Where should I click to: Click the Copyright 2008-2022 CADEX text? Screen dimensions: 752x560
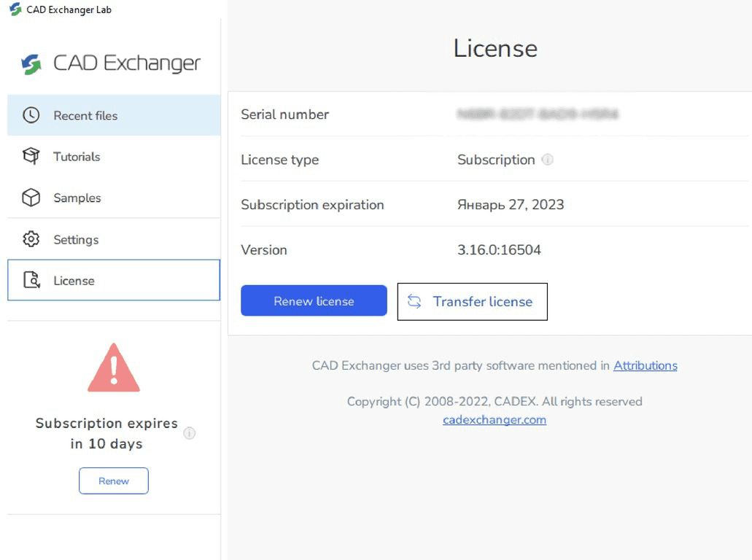pos(495,401)
